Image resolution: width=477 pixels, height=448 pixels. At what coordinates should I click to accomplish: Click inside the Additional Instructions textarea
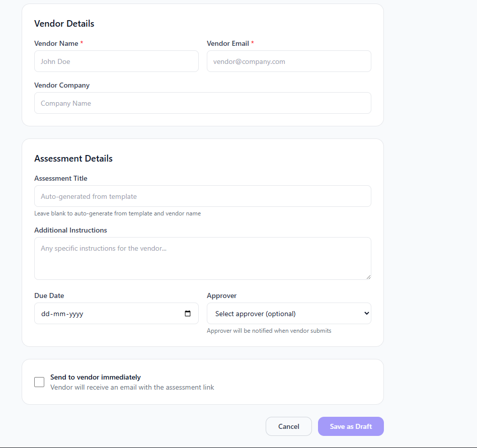click(x=202, y=259)
